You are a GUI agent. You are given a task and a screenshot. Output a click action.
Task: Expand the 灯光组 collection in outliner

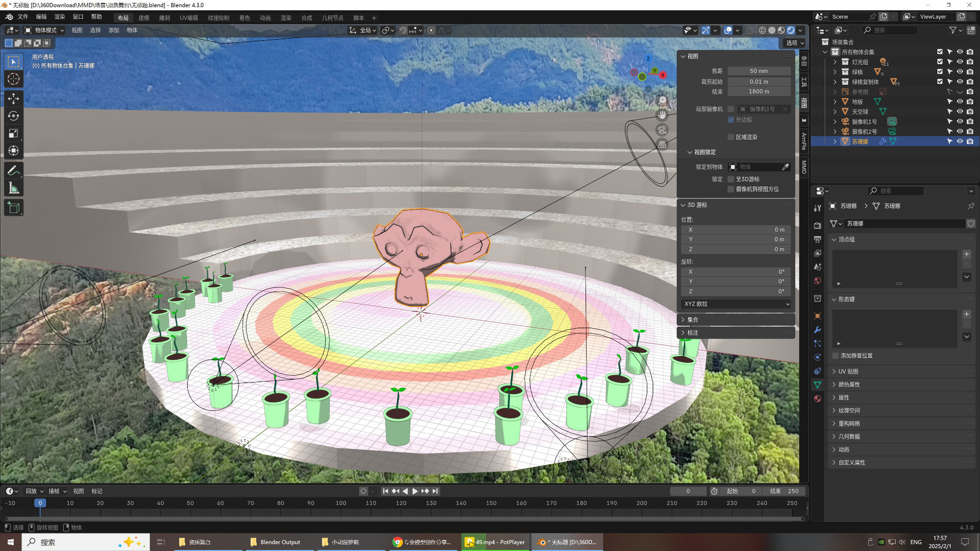click(835, 62)
